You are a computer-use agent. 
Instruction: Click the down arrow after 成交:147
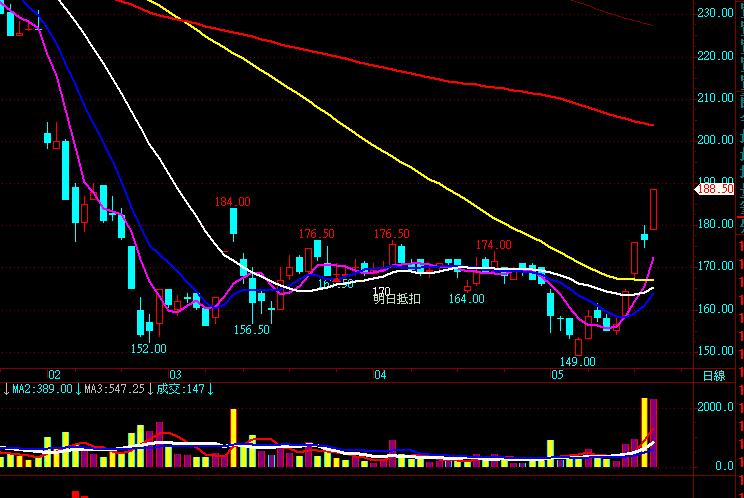tap(210, 389)
